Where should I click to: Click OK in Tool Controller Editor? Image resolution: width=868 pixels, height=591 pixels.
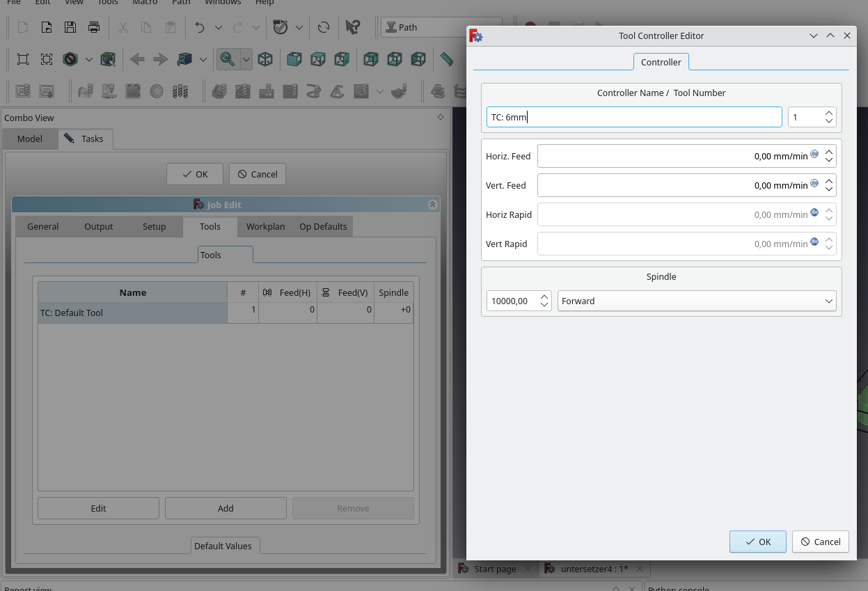(x=757, y=542)
